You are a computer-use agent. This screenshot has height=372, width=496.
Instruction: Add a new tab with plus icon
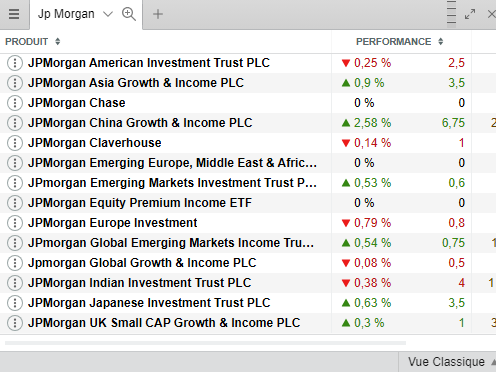[158, 14]
